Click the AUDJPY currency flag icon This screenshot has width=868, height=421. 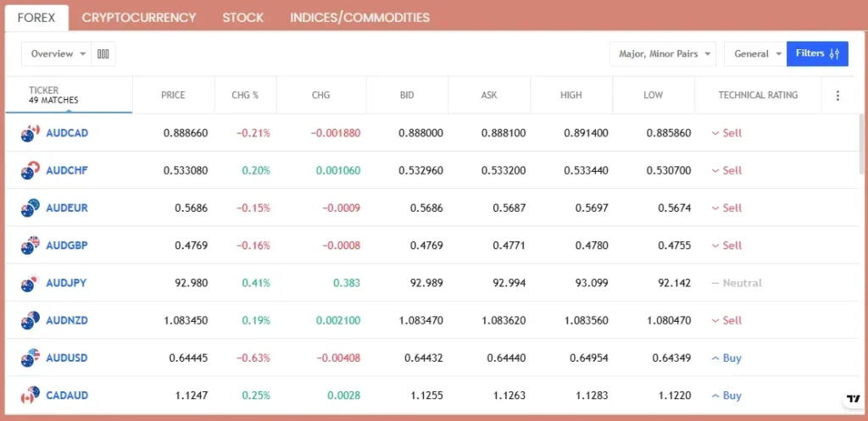[x=31, y=283]
